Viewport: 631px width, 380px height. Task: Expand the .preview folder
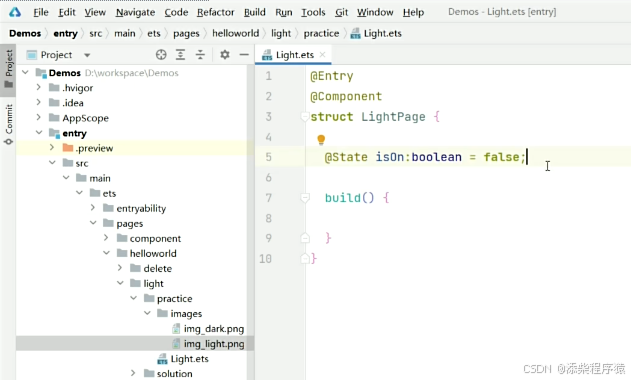52,148
